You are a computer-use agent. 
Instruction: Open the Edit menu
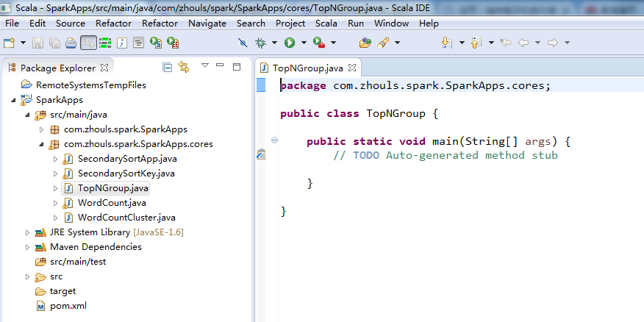point(37,24)
